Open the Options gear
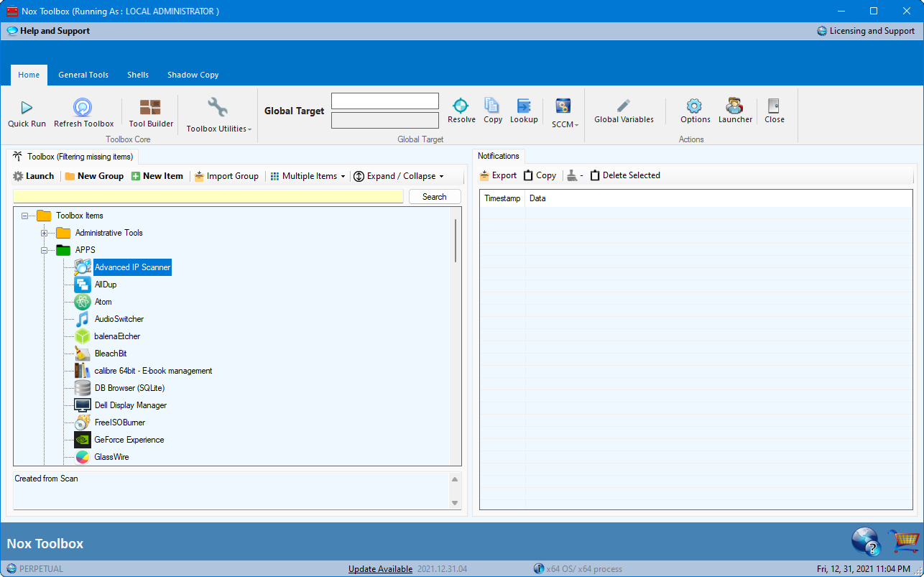The height and width of the screenshot is (577, 924). pyautogui.click(x=695, y=111)
